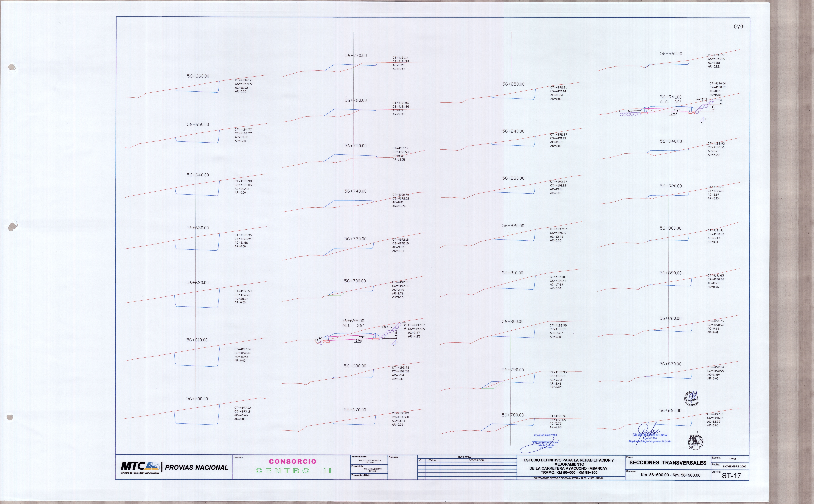Click station label '56+860.00'
The image size is (814, 504).
tap(670, 411)
